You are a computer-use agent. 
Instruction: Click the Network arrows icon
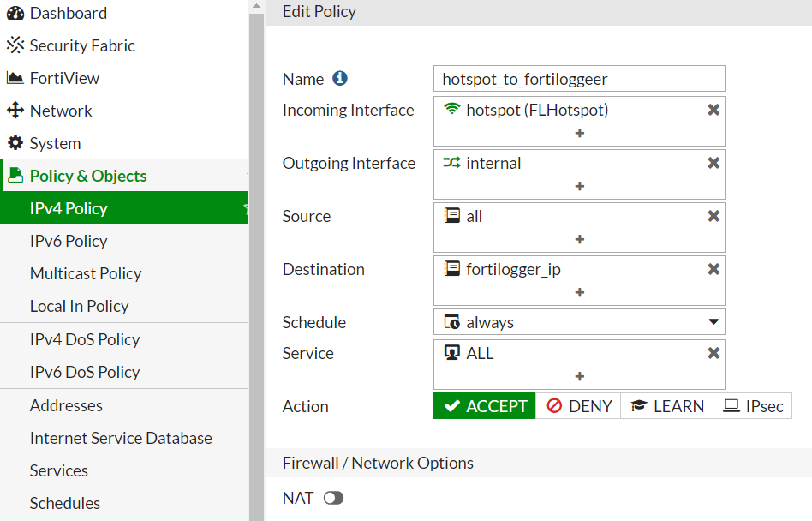[x=15, y=111]
